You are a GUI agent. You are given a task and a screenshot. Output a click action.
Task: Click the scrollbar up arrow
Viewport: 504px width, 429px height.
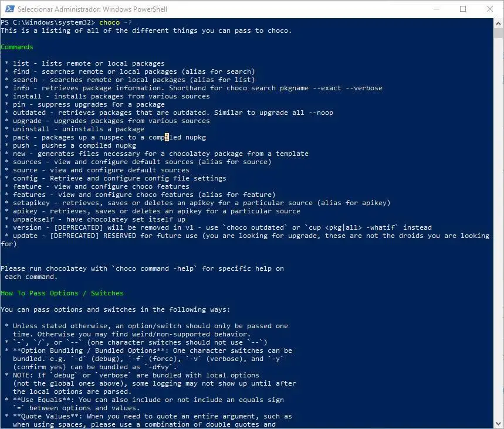498,23
